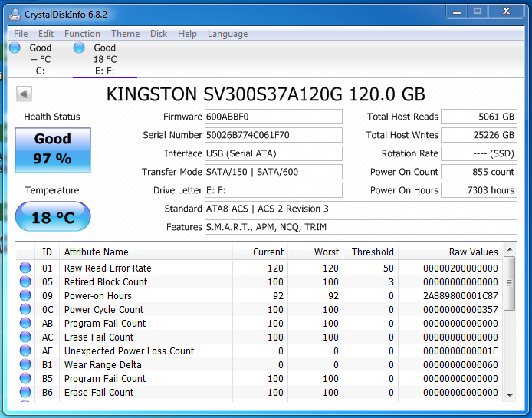532x418 pixels.
Task: Click the status orb for Power Cycle Count
Action: click(25, 309)
